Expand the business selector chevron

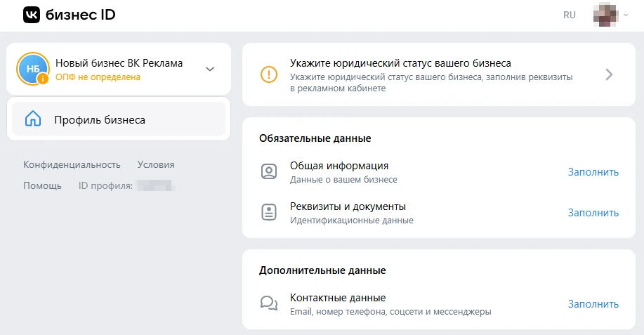(x=209, y=69)
